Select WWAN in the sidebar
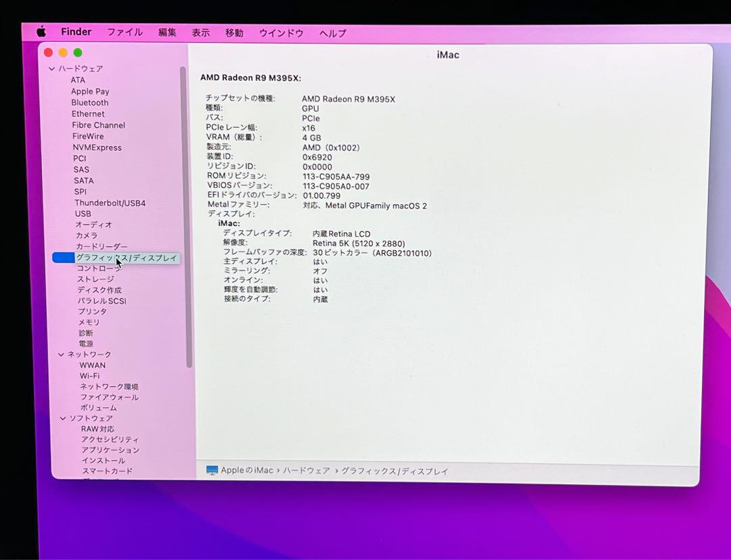The image size is (731, 560). pyautogui.click(x=92, y=365)
